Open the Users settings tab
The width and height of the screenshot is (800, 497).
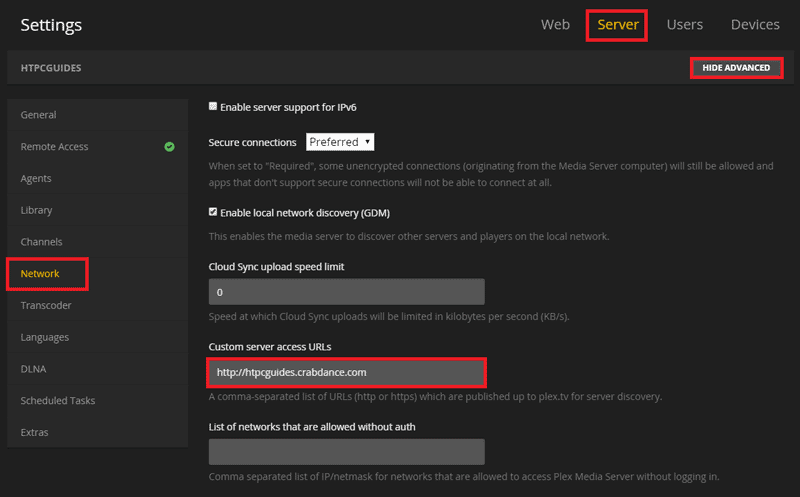pyautogui.click(x=684, y=25)
